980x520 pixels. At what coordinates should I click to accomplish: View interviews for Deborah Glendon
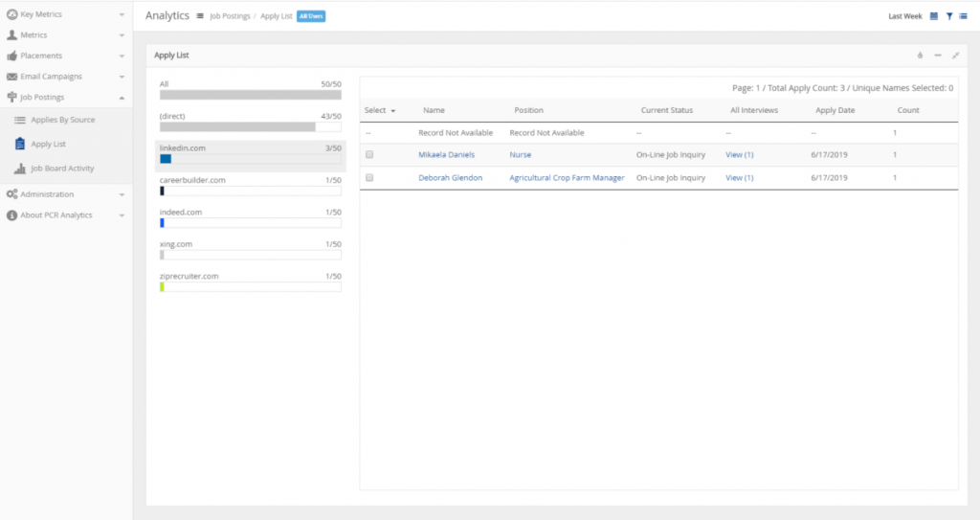coord(740,178)
